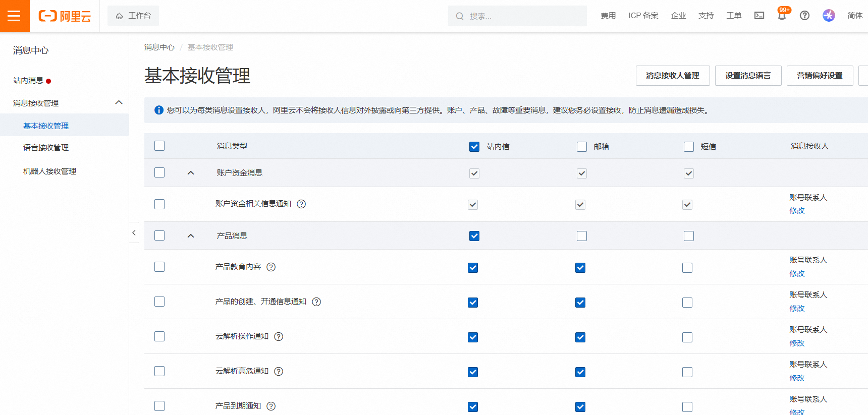868x415 pixels.
Task: Collapse the left sidebar with the arrow handle
Action: (134, 232)
